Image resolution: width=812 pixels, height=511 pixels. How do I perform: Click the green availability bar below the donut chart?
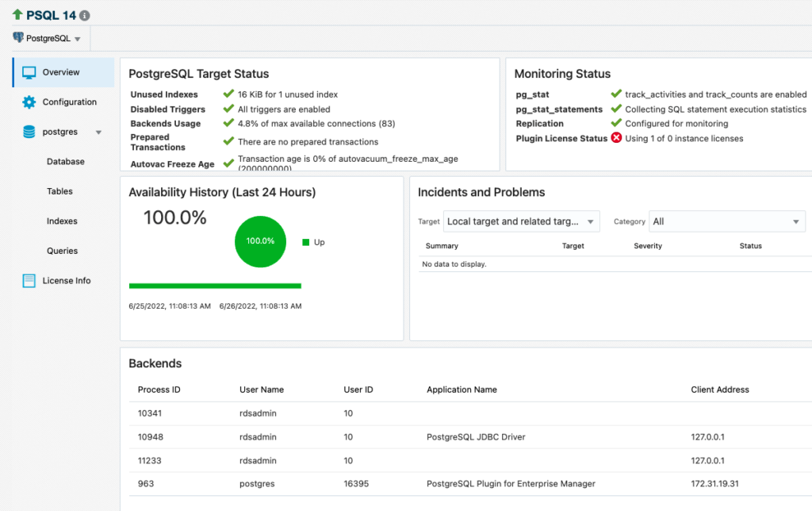point(214,286)
